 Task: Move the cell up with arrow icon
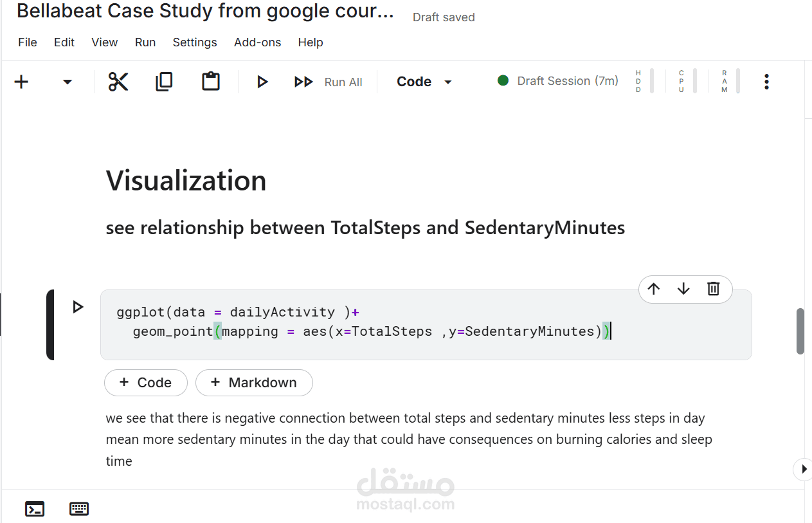[654, 289]
